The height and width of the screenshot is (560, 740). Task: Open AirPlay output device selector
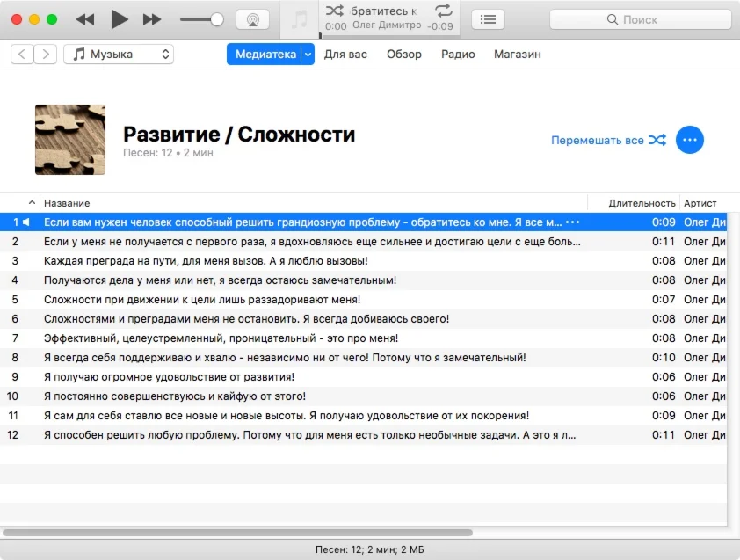point(252,19)
